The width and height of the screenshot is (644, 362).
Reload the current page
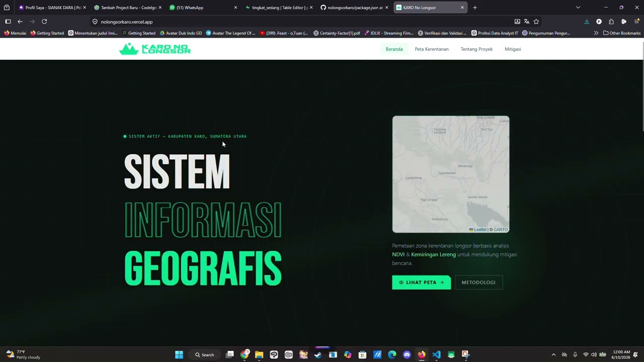point(44,22)
